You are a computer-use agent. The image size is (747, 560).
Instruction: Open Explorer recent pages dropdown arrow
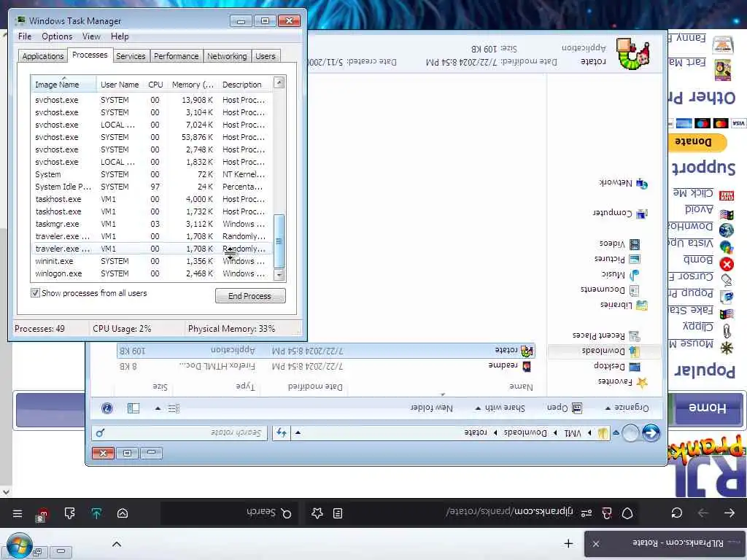tap(616, 433)
